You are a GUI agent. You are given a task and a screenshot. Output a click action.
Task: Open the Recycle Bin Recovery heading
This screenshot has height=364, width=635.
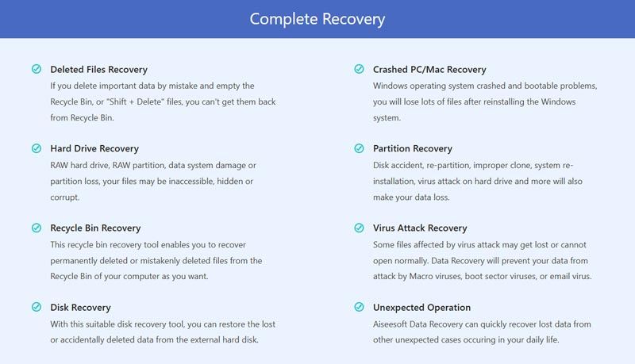click(x=95, y=228)
